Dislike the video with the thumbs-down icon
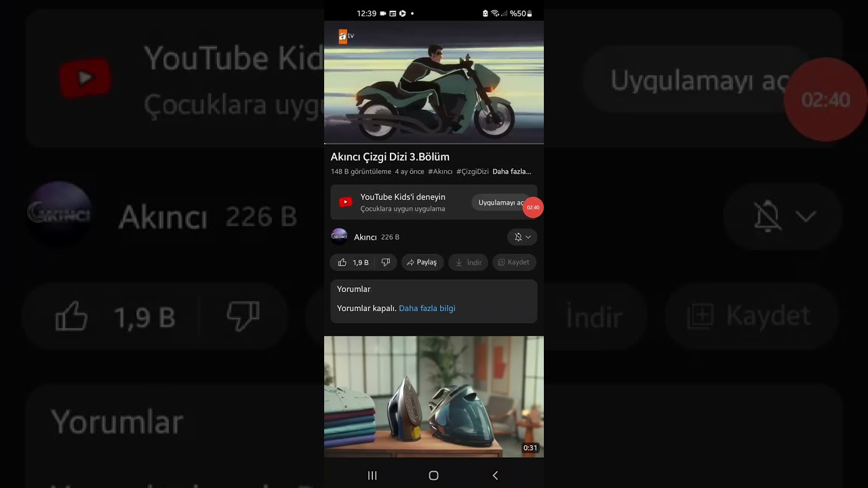This screenshot has height=488, width=868. click(386, 262)
